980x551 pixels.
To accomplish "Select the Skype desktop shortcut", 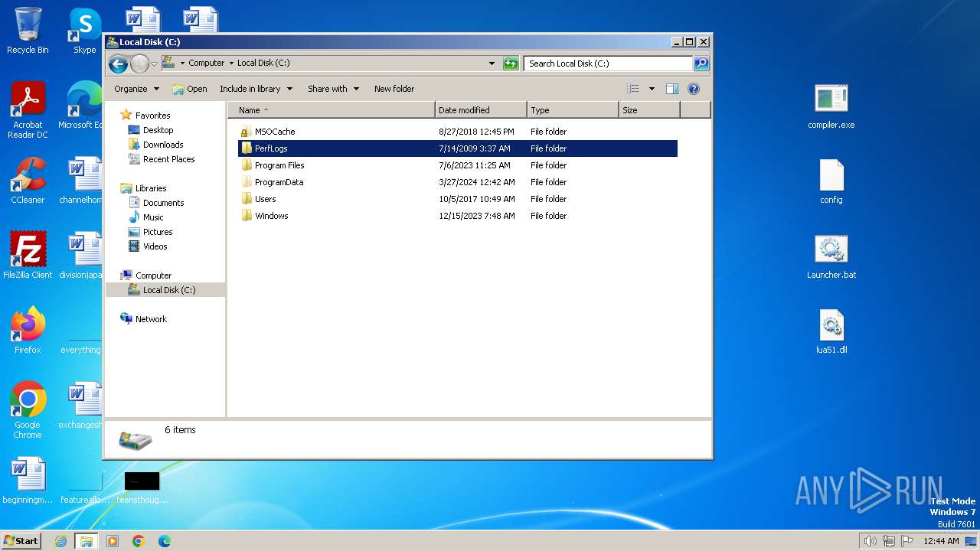I will tap(85, 31).
